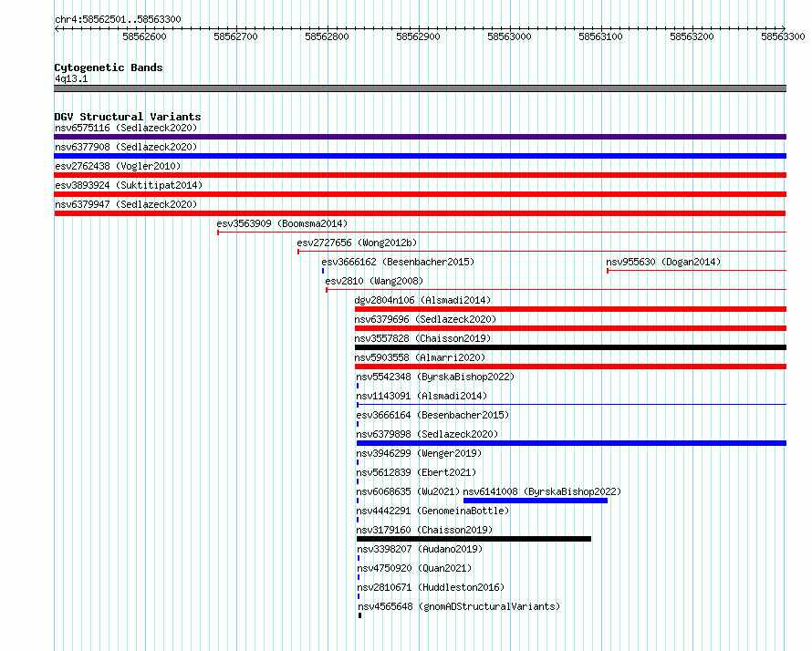This screenshot has height=651, width=812.
Task: Click the blue nsv5612839 insertion marker
Action: click(x=358, y=481)
